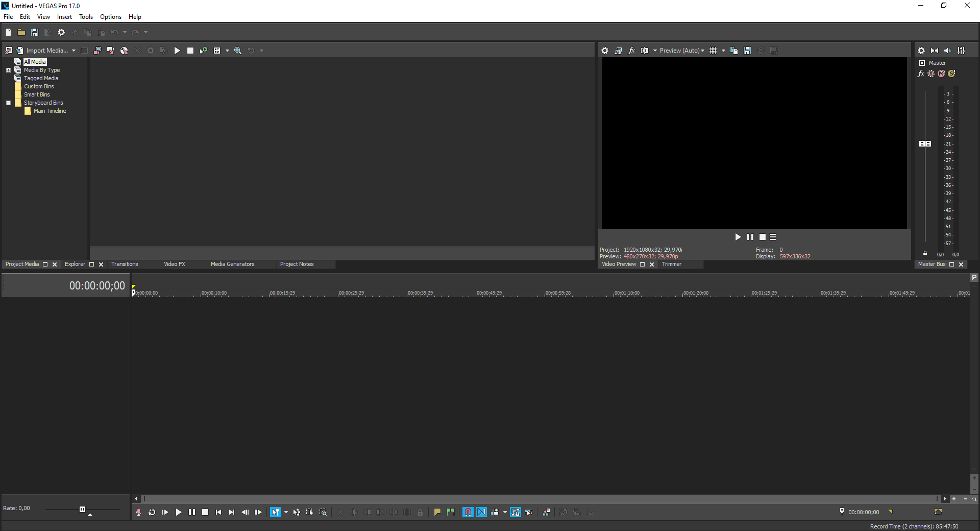Switch to the Transitions tab
This screenshot has height=531, width=980.
pyautogui.click(x=125, y=264)
